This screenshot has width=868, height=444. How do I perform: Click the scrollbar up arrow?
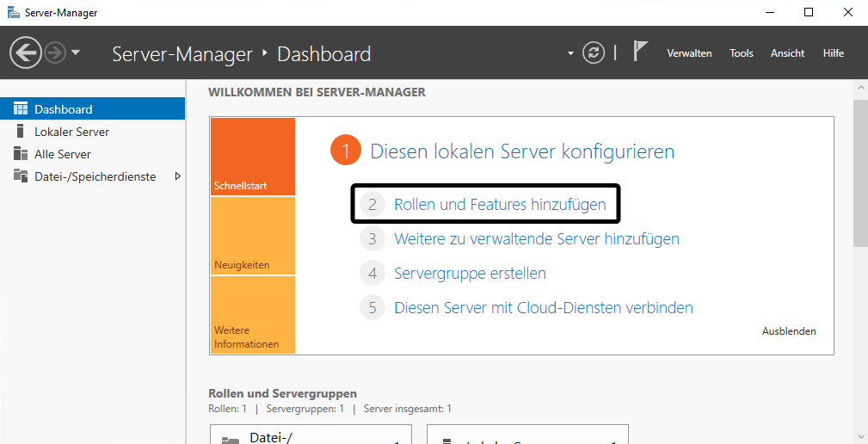click(x=860, y=88)
